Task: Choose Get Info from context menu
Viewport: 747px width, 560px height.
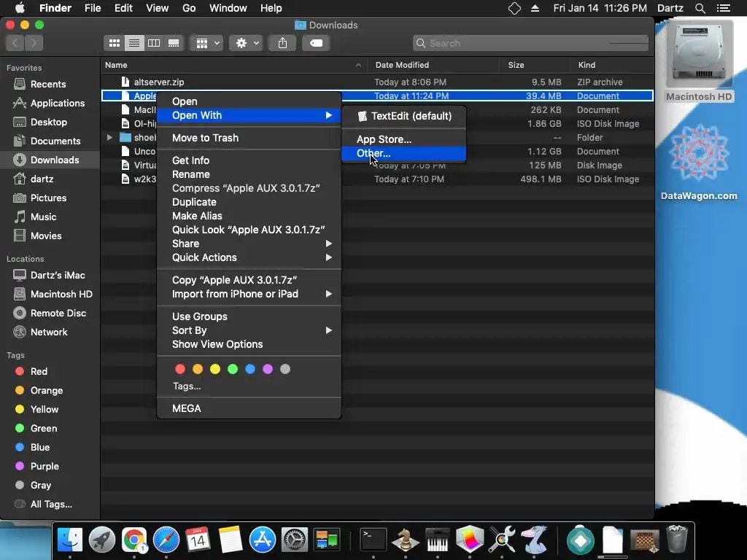Action: (249, 160)
